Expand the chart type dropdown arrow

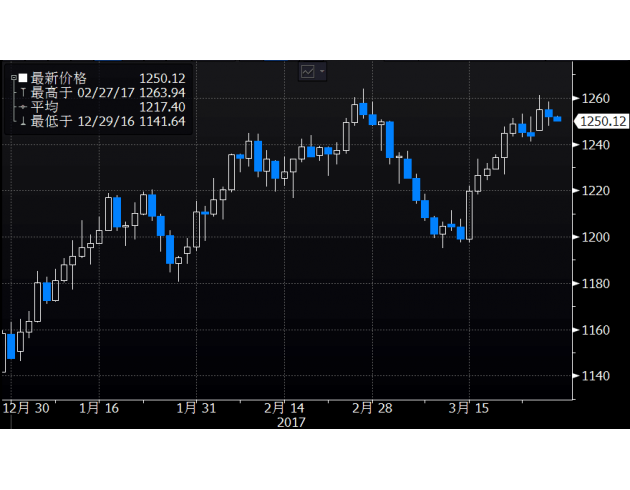(322, 71)
